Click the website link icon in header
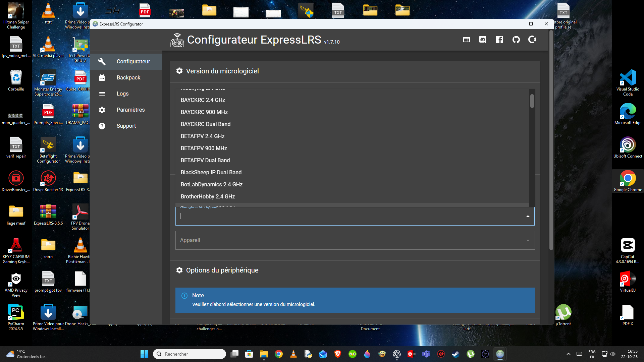 coord(466,40)
